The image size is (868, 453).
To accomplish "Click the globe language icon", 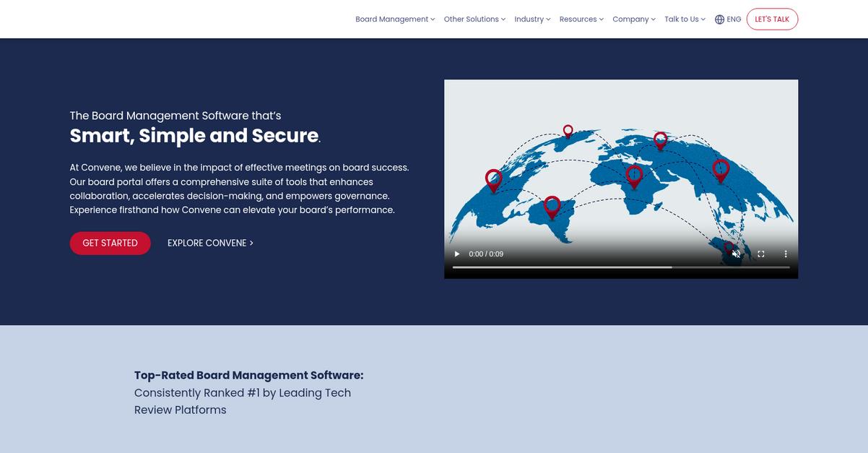I will click(719, 20).
